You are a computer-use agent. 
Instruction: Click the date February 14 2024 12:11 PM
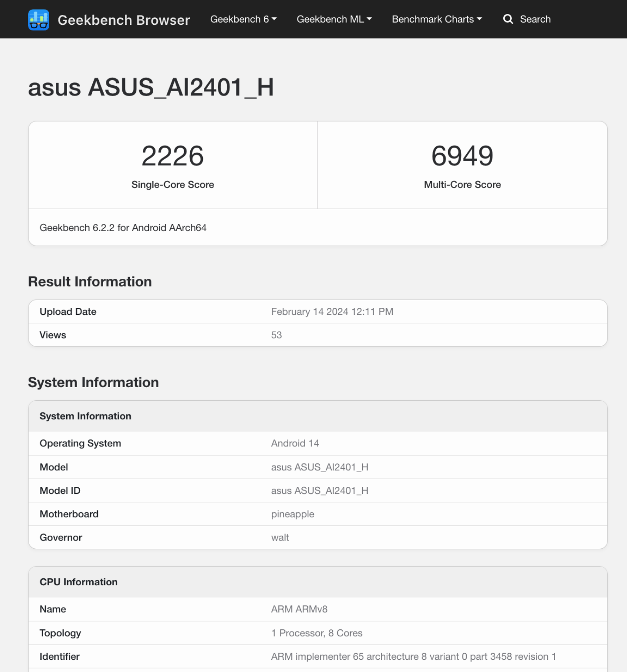332,312
